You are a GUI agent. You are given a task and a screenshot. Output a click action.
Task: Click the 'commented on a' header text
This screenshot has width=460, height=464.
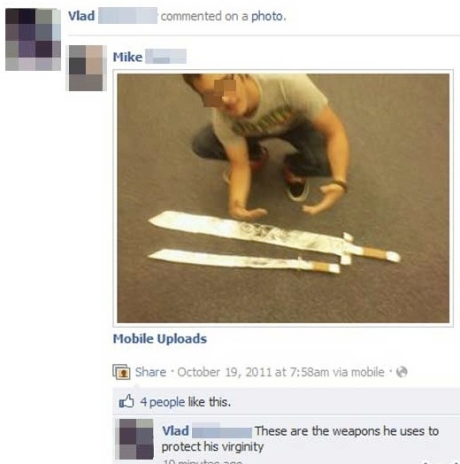204,16
